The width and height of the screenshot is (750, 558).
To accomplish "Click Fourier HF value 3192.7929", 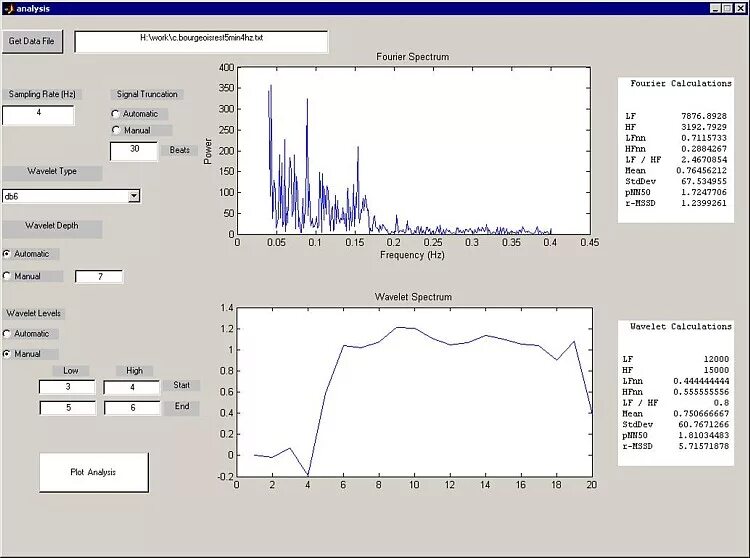I will coord(704,127).
